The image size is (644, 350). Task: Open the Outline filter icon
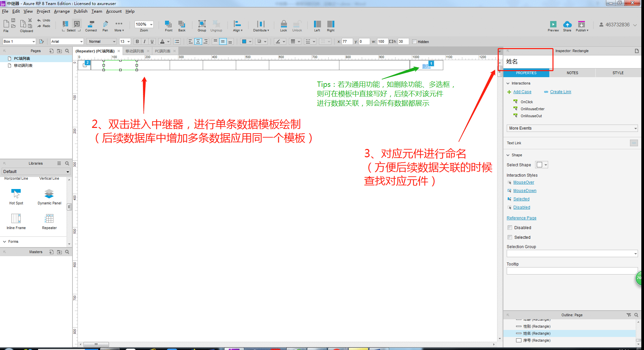629,315
